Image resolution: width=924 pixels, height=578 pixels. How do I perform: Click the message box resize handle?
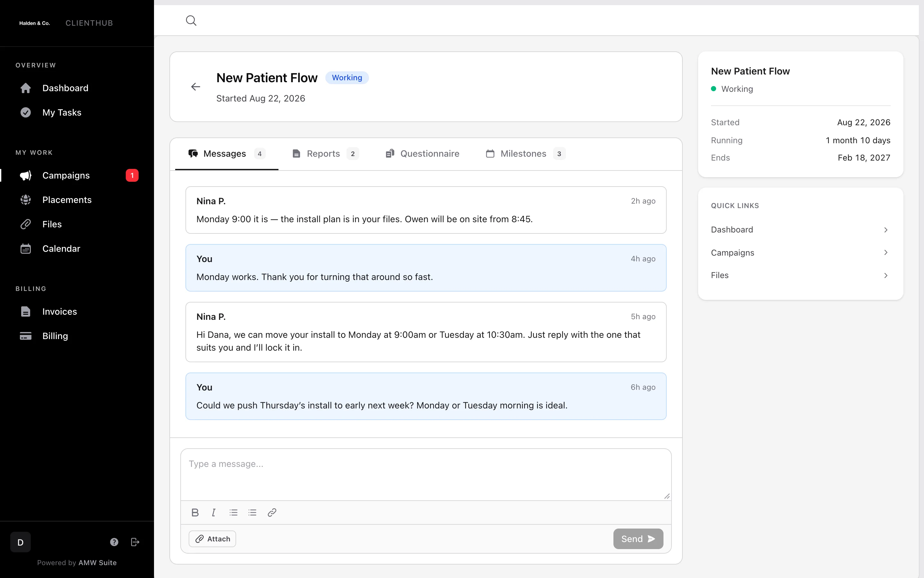(x=667, y=496)
